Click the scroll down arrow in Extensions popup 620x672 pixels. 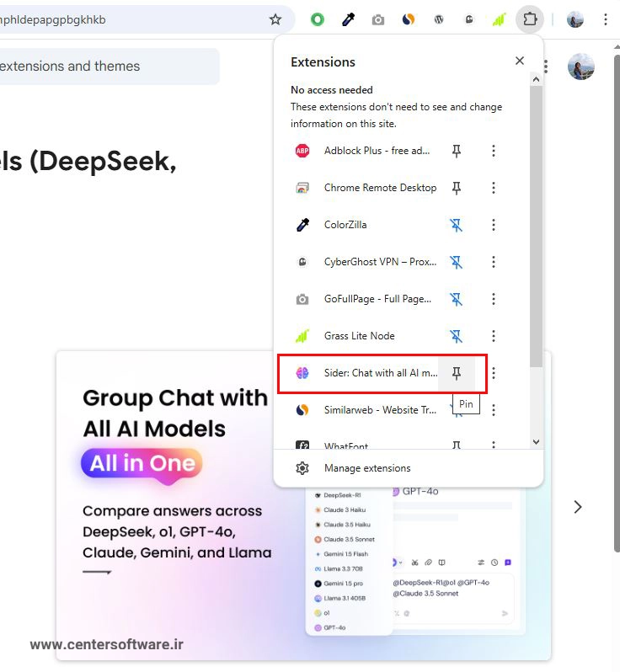point(536,442)
